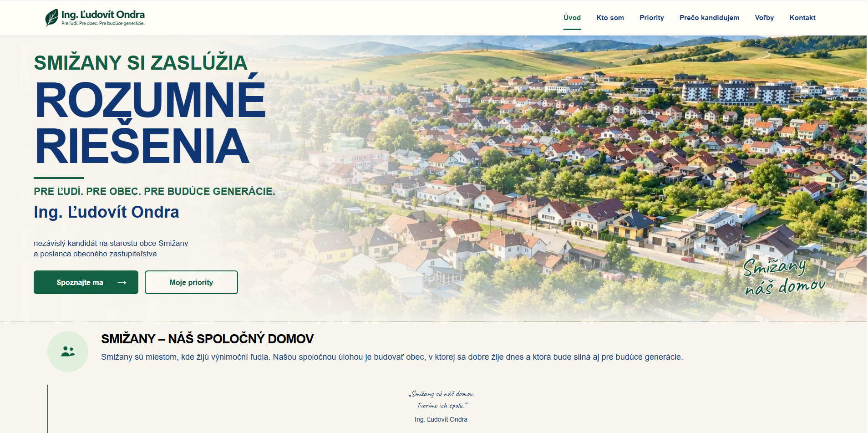This screenshot has height=433, width=868.
Task: Click the Moje priority button
Action: 191,282
